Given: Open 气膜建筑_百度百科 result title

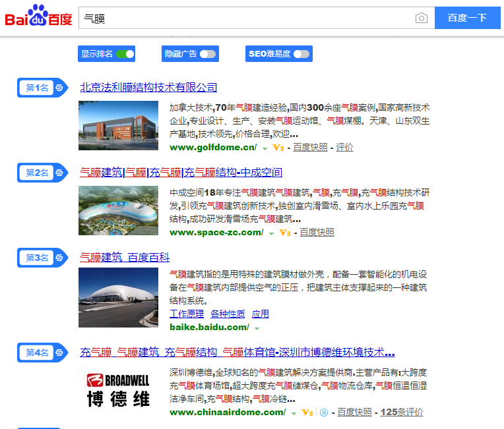Looking at the screenshot, I should point(125,258).
